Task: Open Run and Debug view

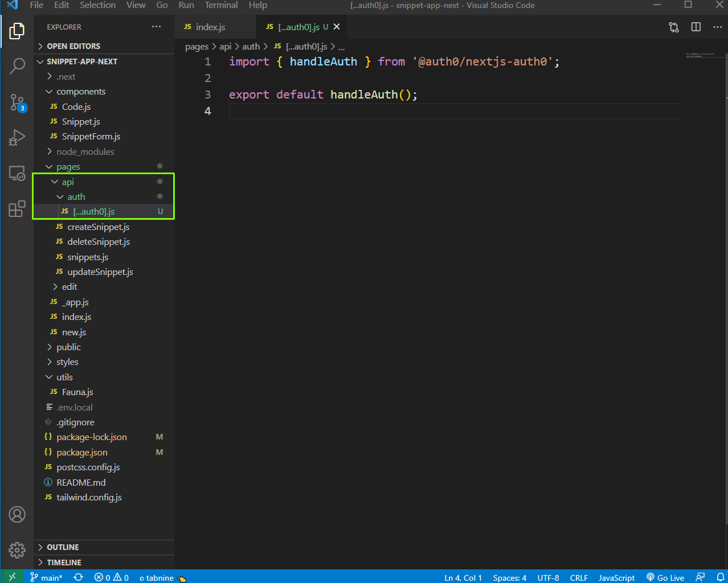Action: click(17, 137)
